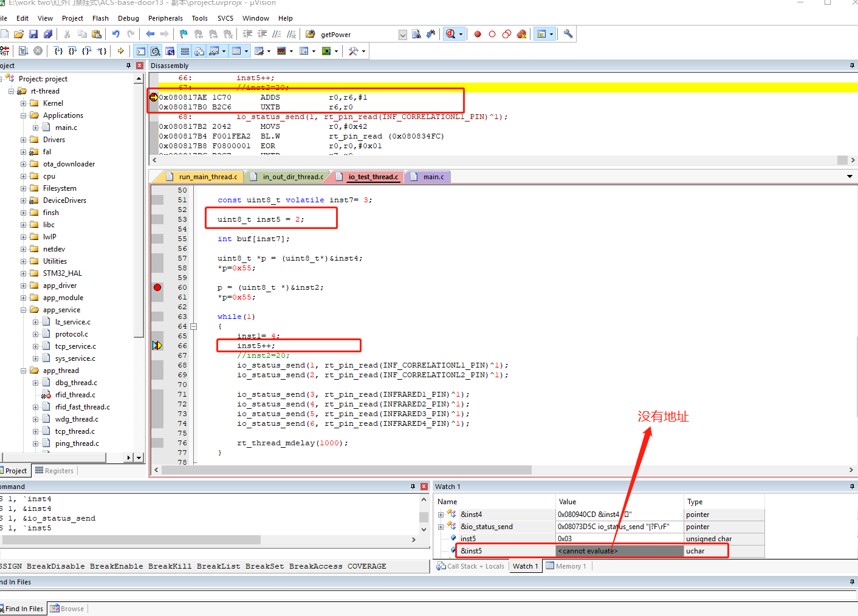The width and height of the screenshot is (858, 616).
Task: Click the Run debug icon
Action: tap(23, 51)
